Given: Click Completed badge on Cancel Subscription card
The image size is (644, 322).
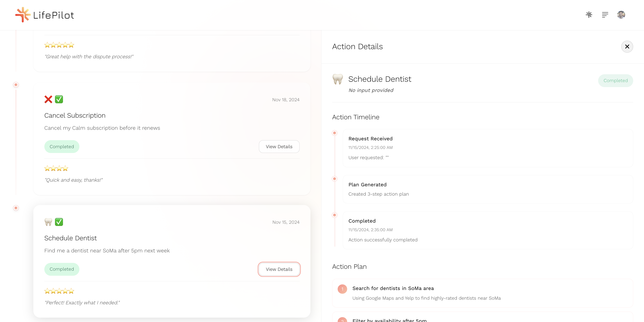Looking at the screenshot, I should pyautogui.click(x=62, y=147).
